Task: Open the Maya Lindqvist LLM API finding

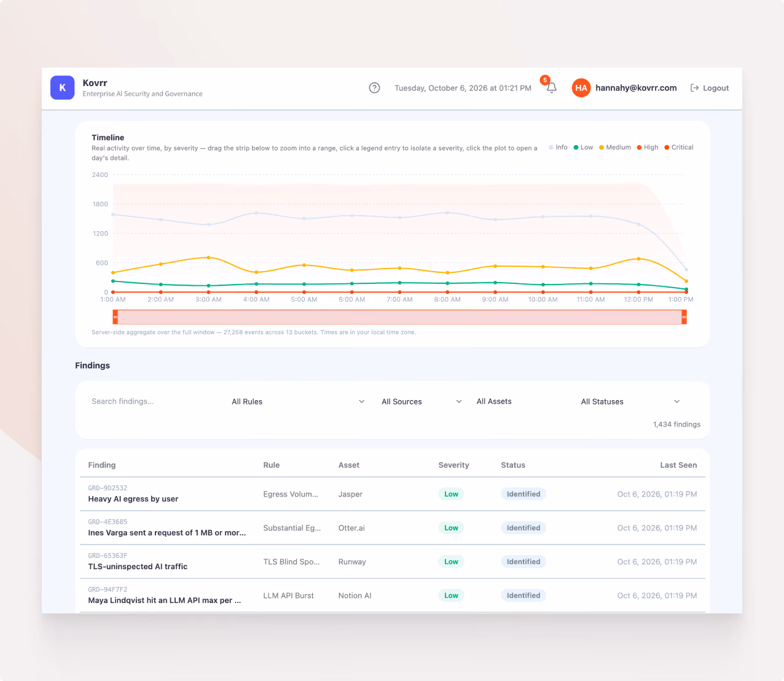Action: [165, 600]
